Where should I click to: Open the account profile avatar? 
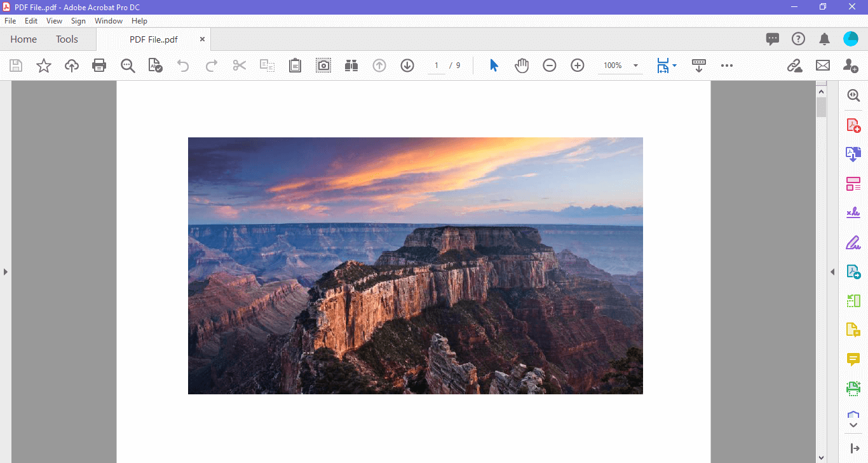coord(851,39)
